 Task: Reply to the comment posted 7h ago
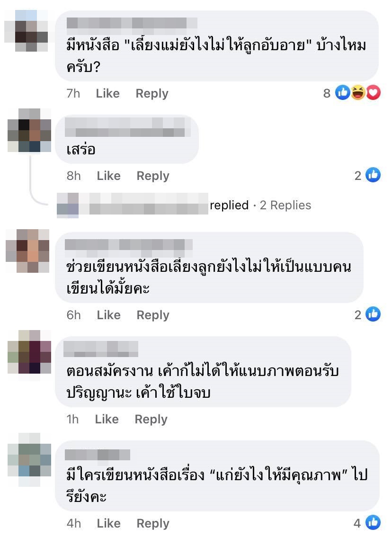[152, 93]
